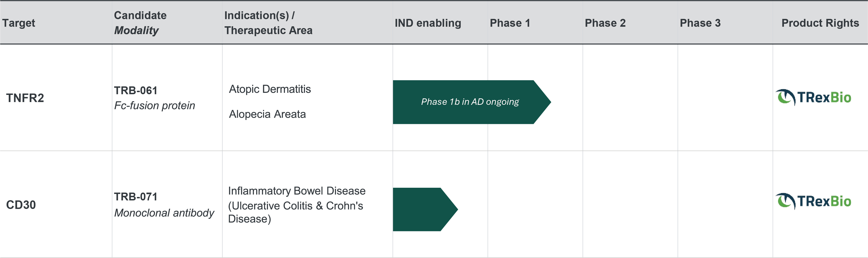Click the Candidate Modality column header
This screenshot has width=868, height=258.
coord(140,23)
